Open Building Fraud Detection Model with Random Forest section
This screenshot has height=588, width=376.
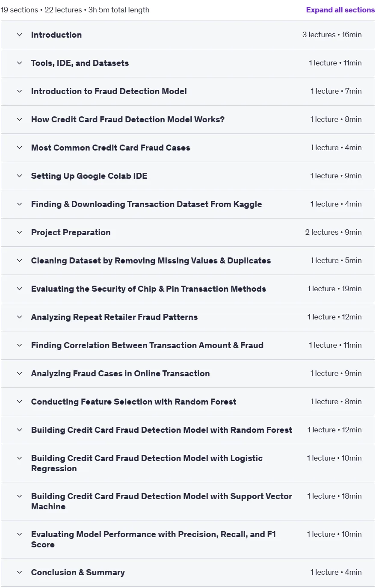[188, 430]
